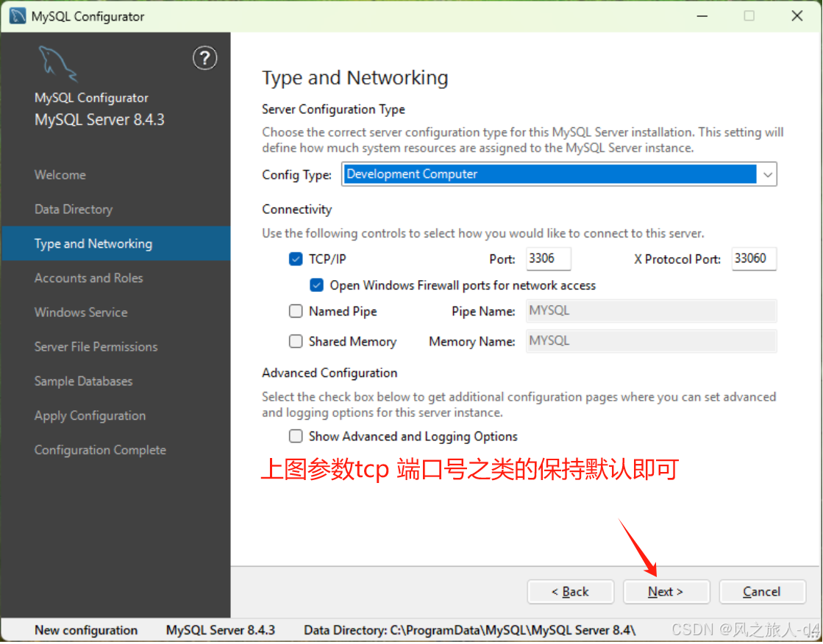823x644 pixels.
Task: Click the MySQL Configurator title bar icon
Action: click(18, 15)
